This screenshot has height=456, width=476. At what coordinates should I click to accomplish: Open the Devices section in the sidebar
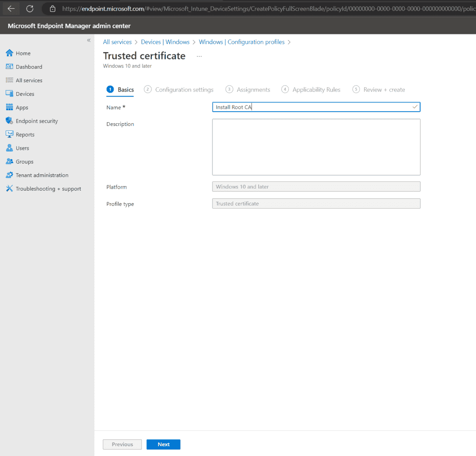click(26, 93)
